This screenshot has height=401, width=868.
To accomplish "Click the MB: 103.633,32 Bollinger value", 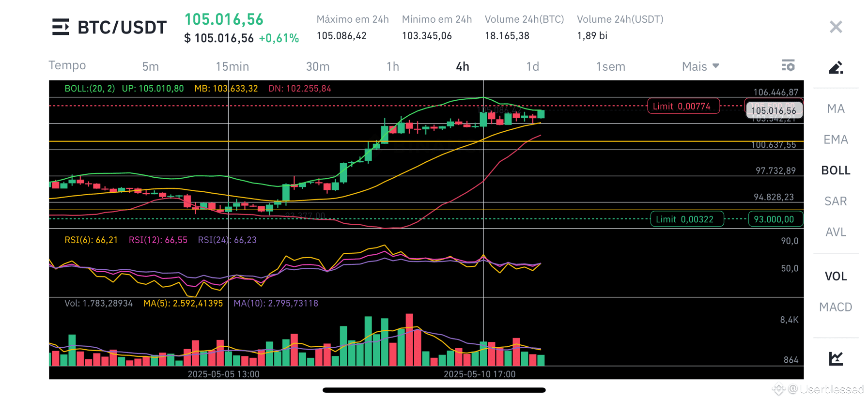I will (226, 89).
